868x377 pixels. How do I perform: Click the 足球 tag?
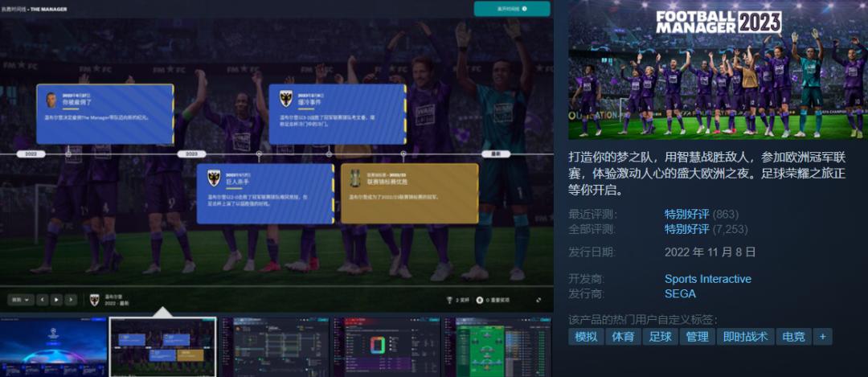pos(661,337)
